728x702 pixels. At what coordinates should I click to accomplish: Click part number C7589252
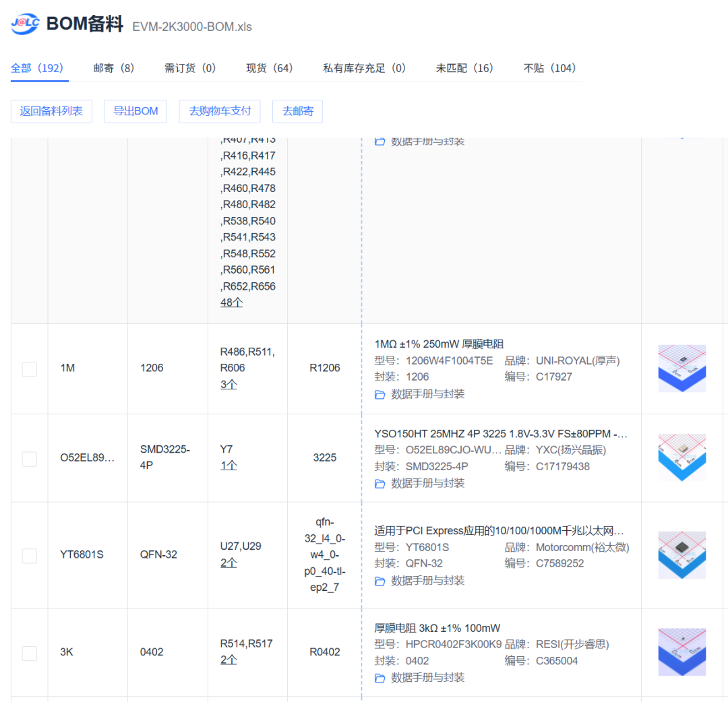(x=560, y=564)
